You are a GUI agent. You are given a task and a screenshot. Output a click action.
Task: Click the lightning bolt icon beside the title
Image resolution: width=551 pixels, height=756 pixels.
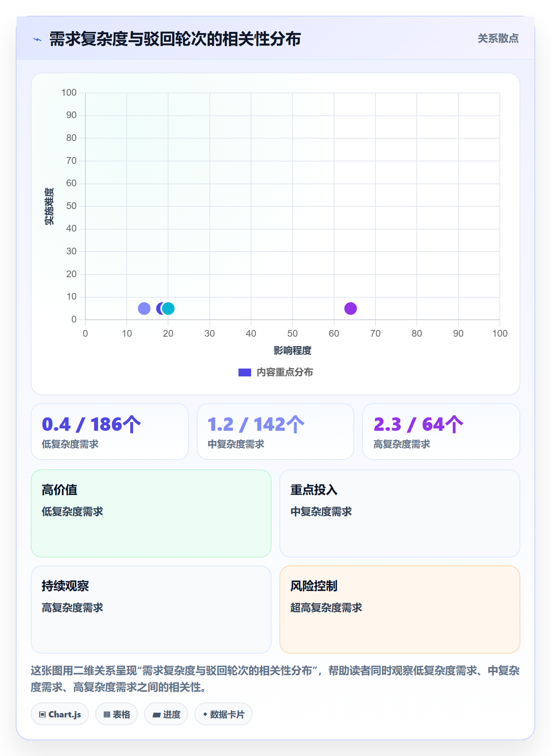[37, 39]
